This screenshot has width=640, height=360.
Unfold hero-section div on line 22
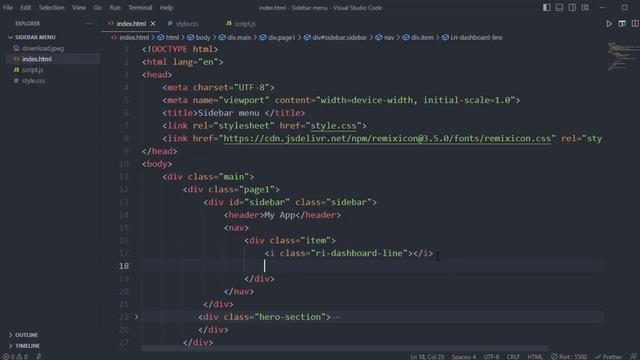[x=136, y=317]
